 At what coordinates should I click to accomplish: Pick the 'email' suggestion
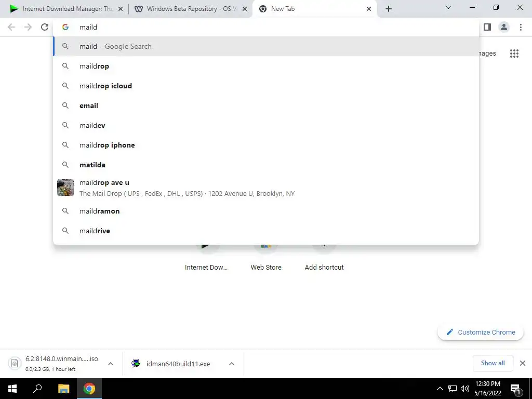266,105
